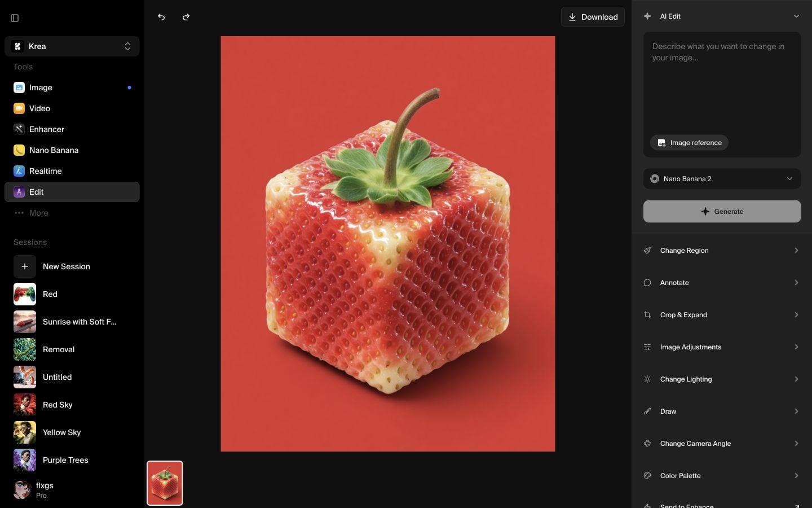Open the Realtime tool
This screenshot has width=812, height=508.
72,171
